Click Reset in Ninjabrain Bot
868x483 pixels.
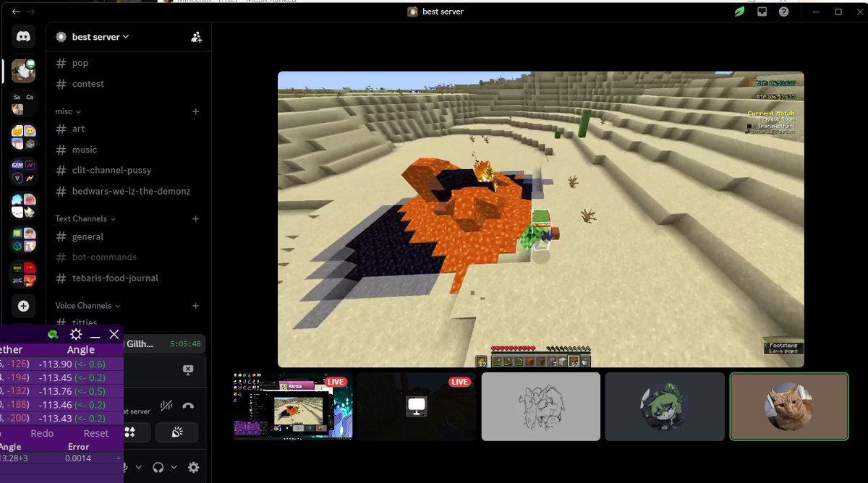click(x=96, y=433)
